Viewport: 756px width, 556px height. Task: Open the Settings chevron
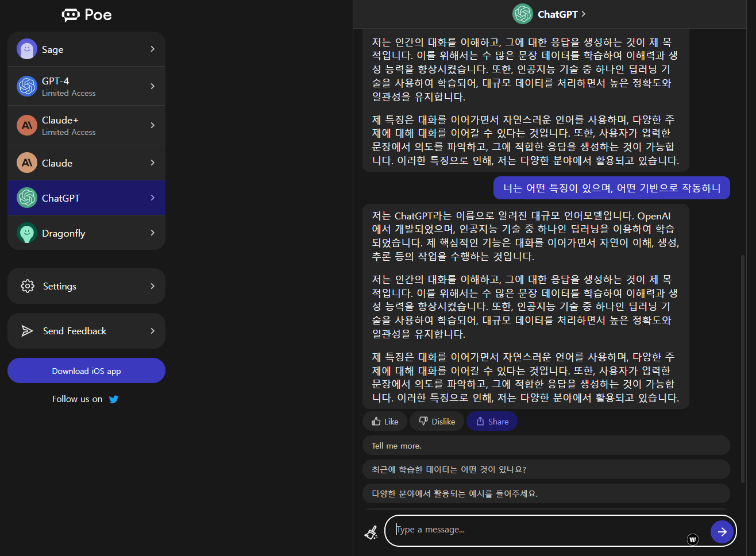coord(152,286)
